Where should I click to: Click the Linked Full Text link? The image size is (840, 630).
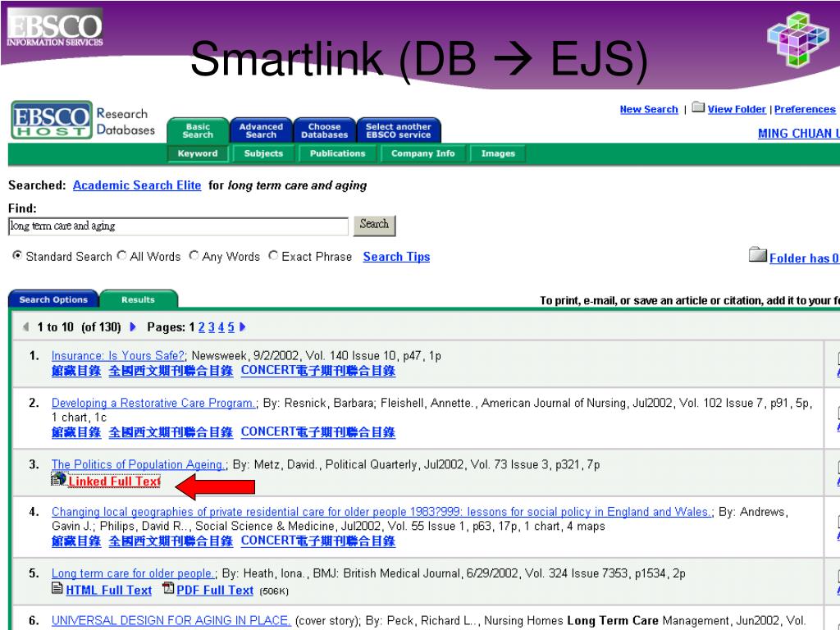coord(114,481)
